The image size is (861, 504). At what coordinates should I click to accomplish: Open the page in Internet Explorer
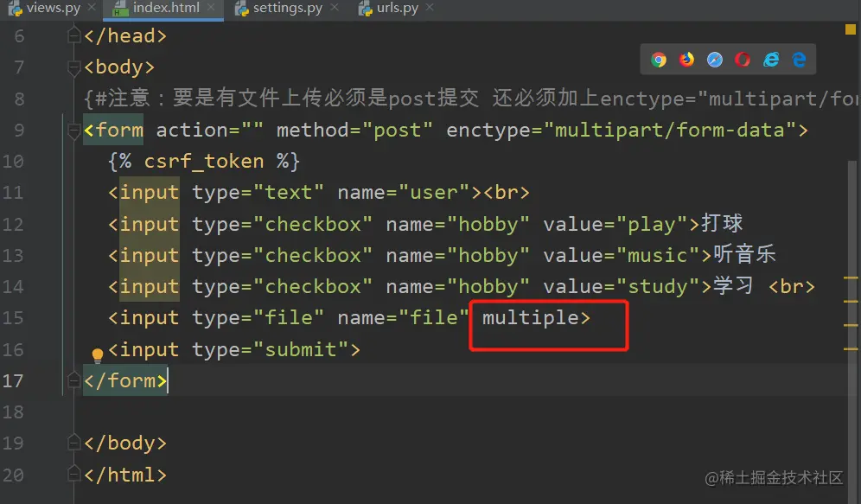coord(770,61)
